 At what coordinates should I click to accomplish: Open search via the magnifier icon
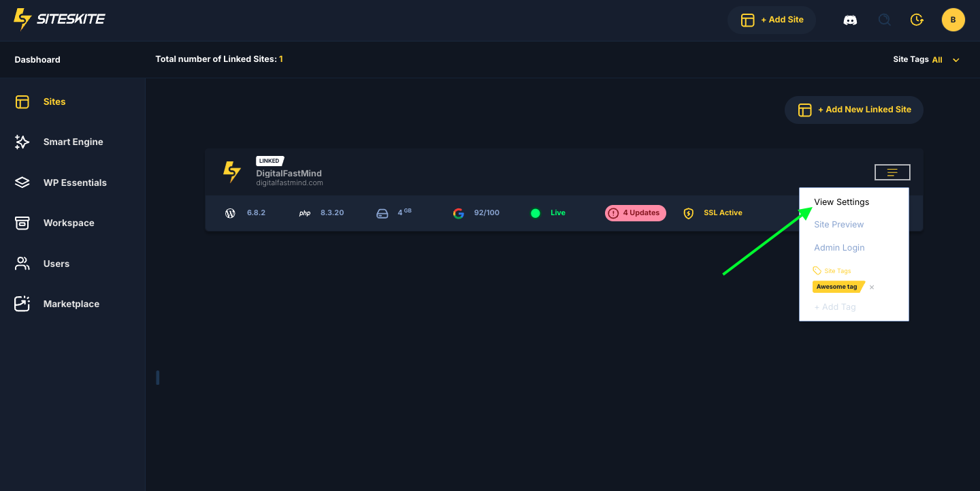(x=884, y=20)
